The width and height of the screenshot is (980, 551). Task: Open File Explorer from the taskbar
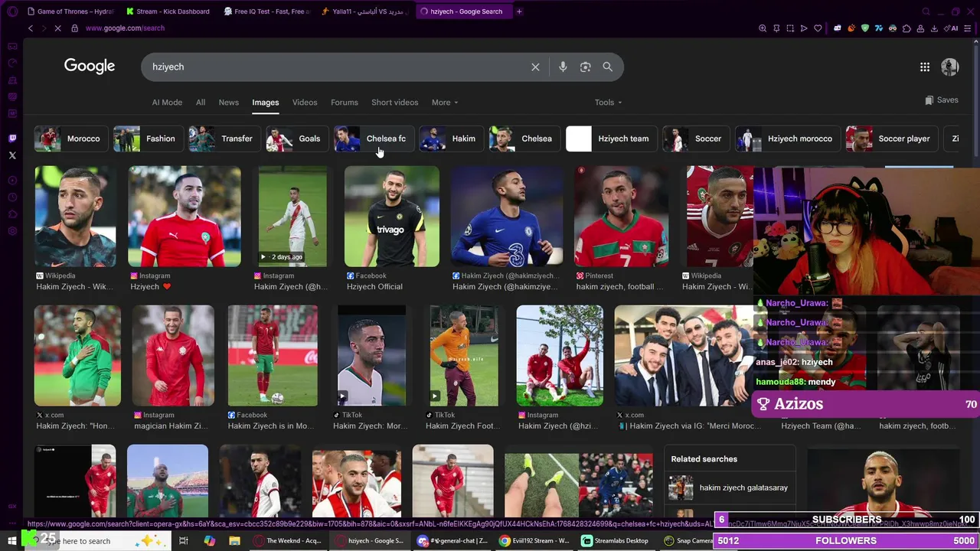point(235,541)
